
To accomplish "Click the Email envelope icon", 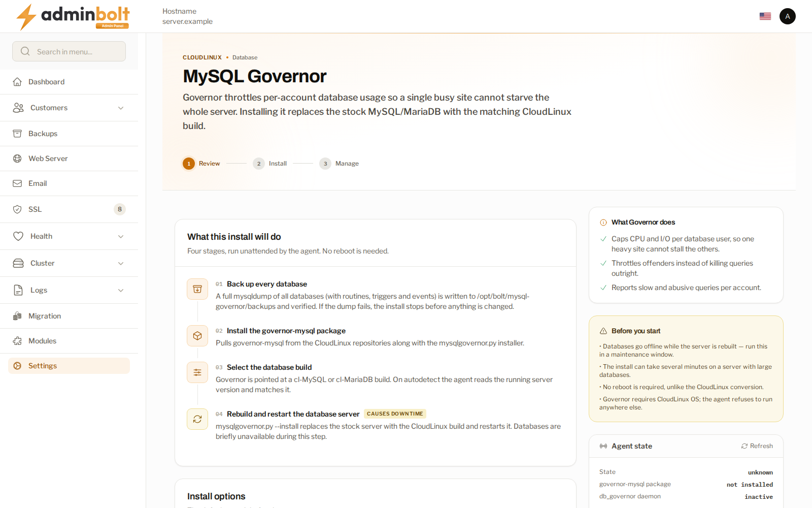I will (x=17, y=183).
